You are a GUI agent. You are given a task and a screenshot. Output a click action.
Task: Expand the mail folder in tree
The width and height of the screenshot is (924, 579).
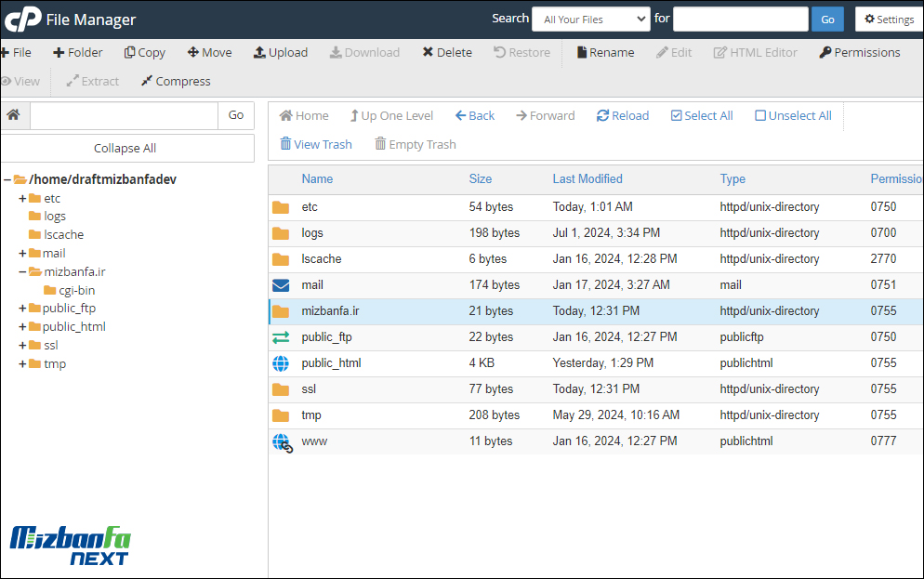click(22, 254)
